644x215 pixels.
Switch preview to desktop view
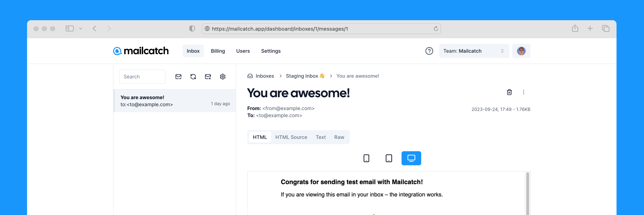tap(411, 158)
